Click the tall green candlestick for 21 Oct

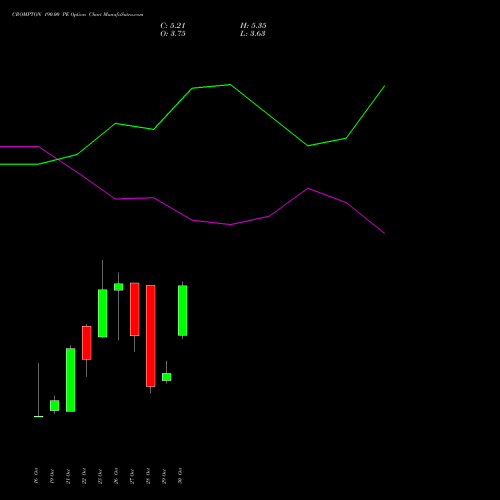click(71, 380)
